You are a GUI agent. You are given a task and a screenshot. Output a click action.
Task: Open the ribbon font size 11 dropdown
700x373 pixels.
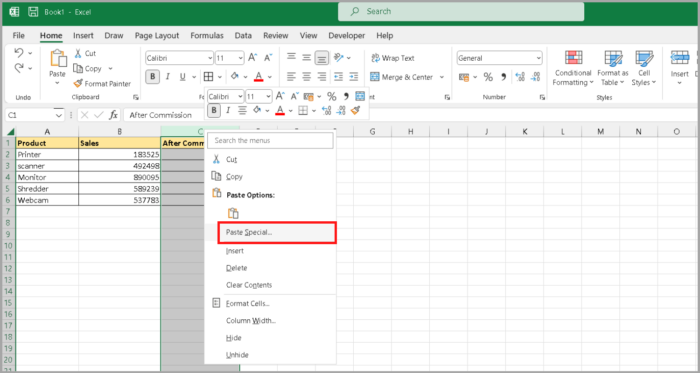[x=241, y=58]
